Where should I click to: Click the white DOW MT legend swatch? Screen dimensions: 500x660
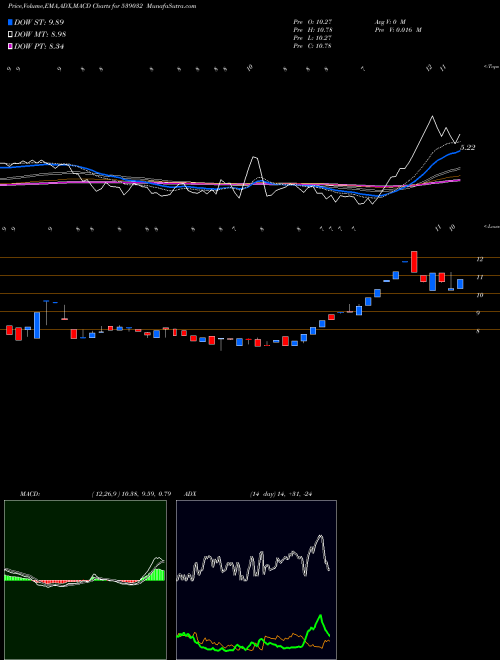click(10, 35)
